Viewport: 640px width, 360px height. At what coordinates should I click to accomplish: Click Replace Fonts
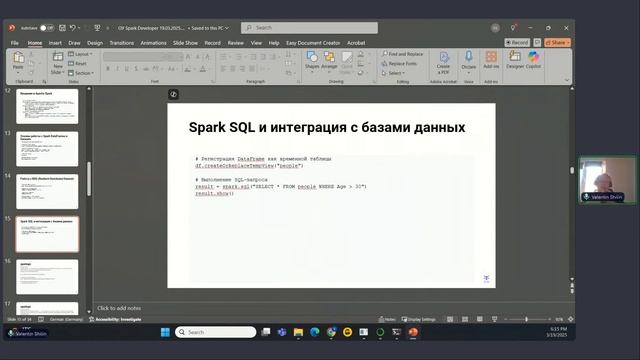click(399, 64)
